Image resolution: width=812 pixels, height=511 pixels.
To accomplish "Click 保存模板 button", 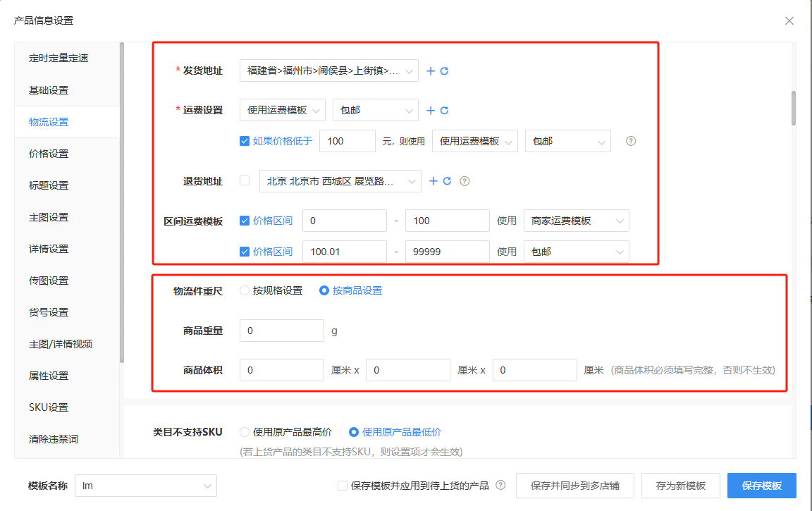I will click(x=761, y=486).
